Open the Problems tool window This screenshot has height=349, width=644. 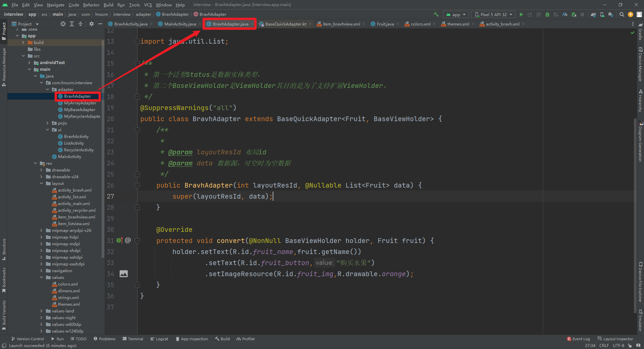coord(105,339)
